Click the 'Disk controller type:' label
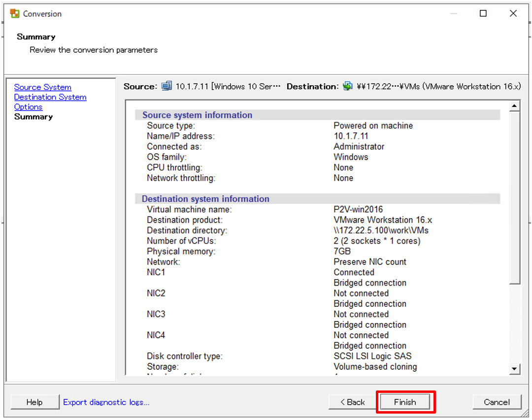Image resolution: width=532 pixels, height=420 pixels. click(x=185, y=356)
